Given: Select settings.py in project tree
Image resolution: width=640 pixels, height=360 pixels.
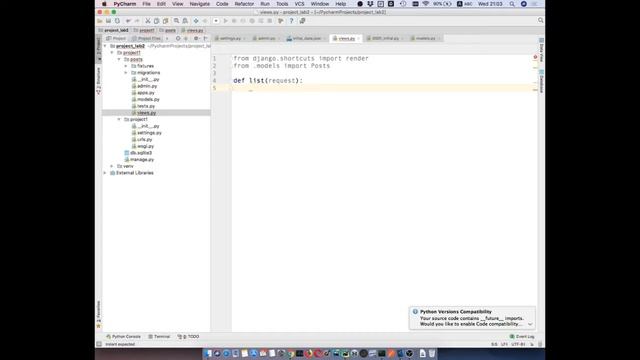Looking at the screenshot, I should pyautogui.click(x=147, y=133).
